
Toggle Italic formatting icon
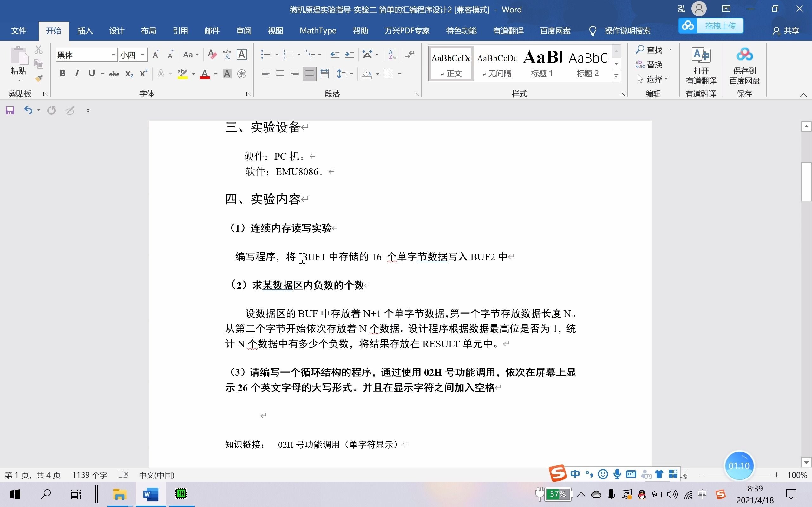pos(76,74)
